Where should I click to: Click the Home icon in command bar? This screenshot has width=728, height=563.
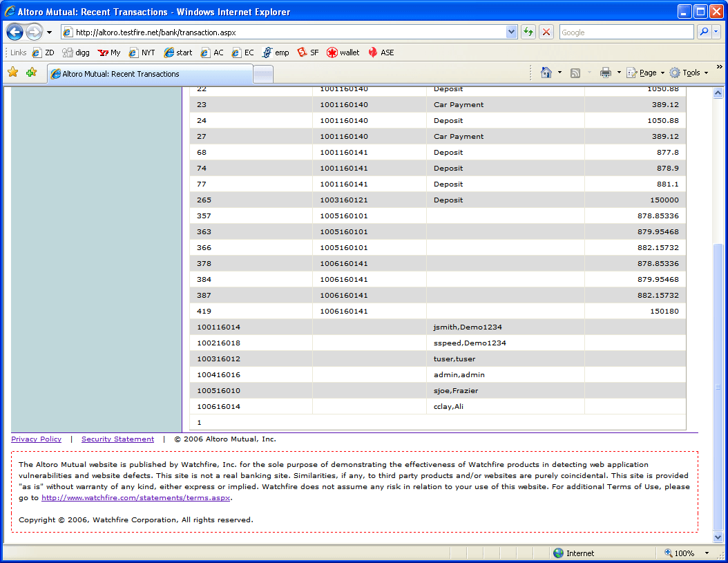click(x=546, y=73)
